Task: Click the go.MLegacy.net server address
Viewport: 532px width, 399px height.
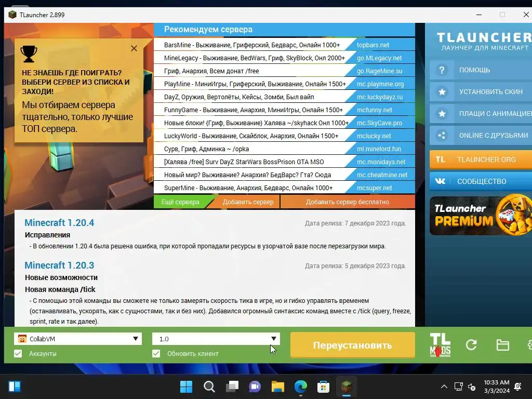Action: (379, 58)
